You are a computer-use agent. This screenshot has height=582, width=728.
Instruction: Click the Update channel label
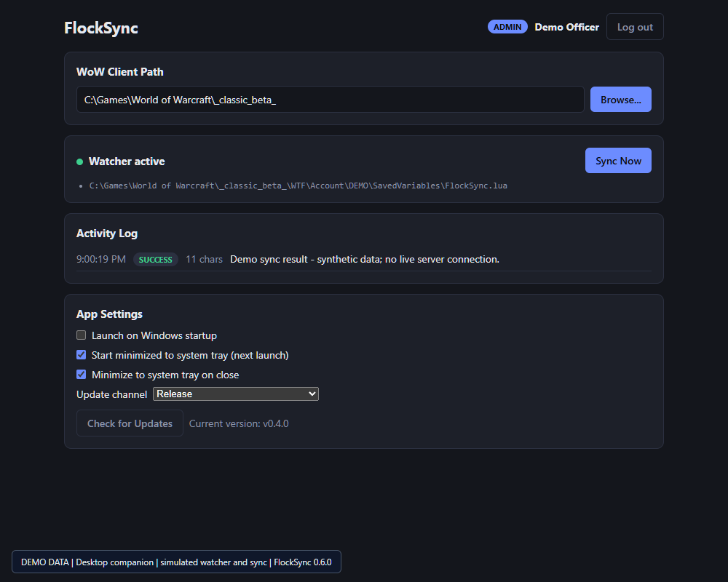tap(111, 394)
